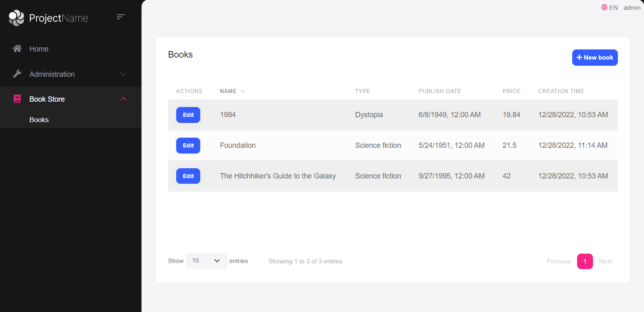Screen dimensions: 644x312
Task: Open the entries per page dropdown
Action: coord(206,261)
